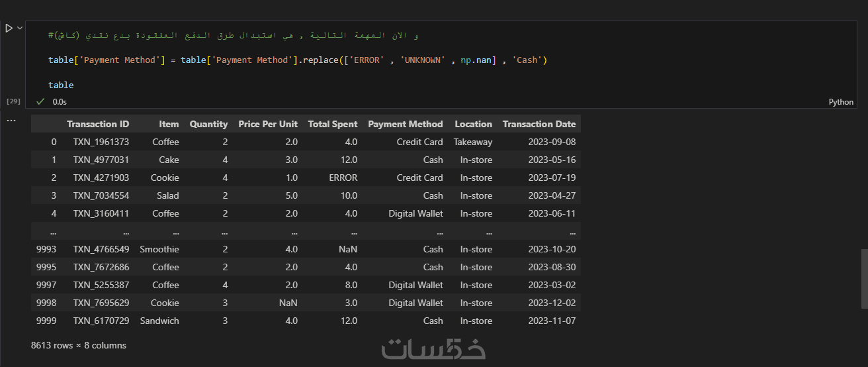This screenshot has height=367, width=868.
Task: Select the execution count [29] label
Action: tap(13, 101)
